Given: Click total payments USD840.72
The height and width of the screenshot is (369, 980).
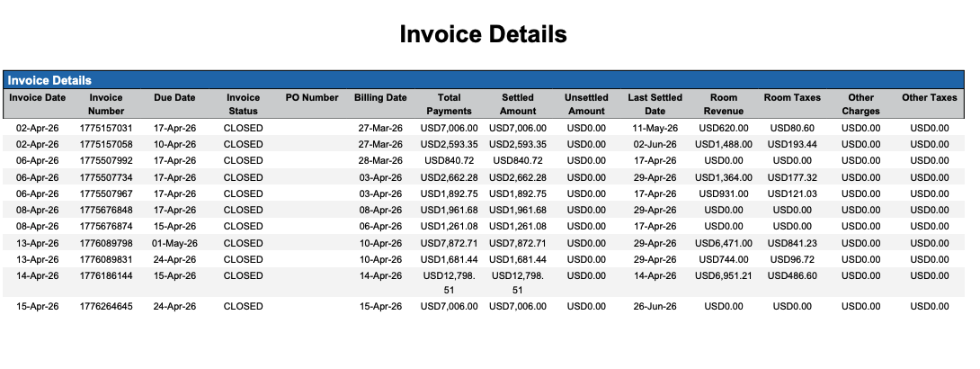Looking at the screenshot, I should [x=450, y=161].
